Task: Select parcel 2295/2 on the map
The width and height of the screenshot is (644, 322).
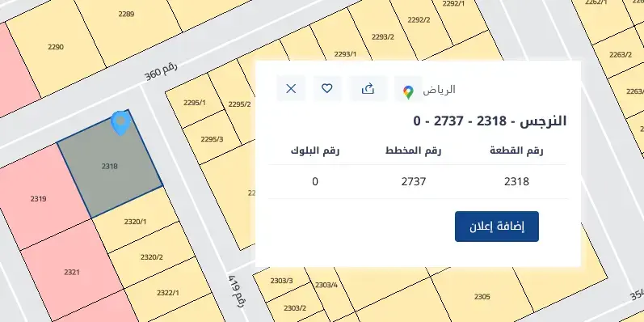Action: [x=239, y=104]
